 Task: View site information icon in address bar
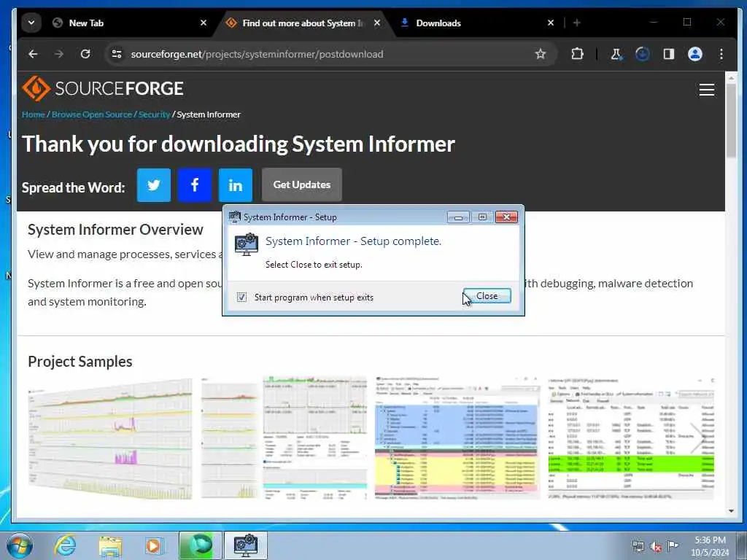[x=117, y=54]
